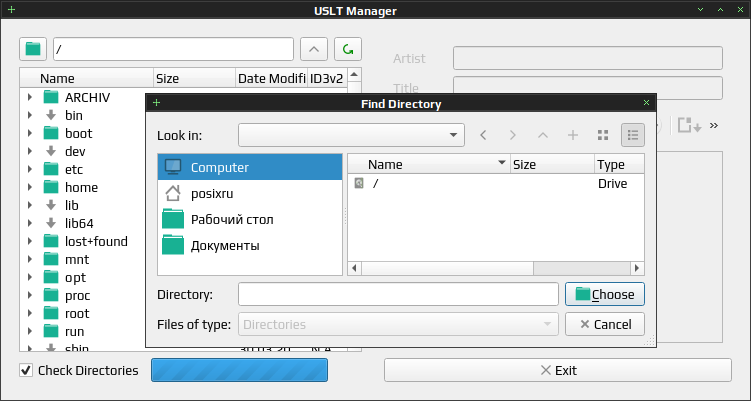The width and height of the screenshot is (751, 401).
Task: Select Computer in the dialog sidebar
Action: point(250,167)
